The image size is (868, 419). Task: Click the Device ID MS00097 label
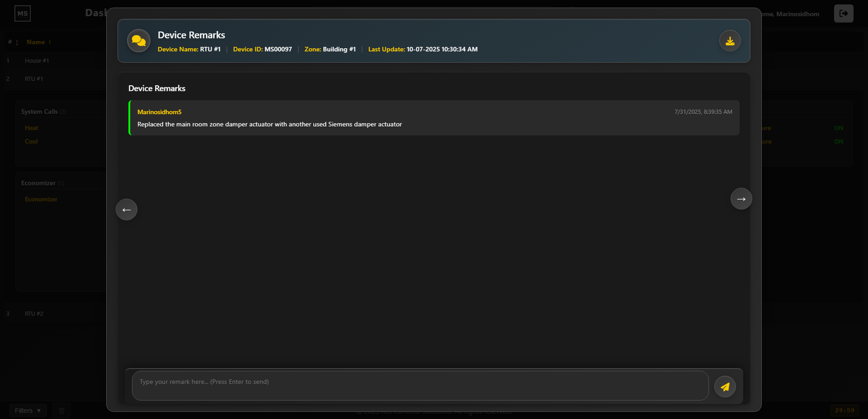(x=263, y=49)
